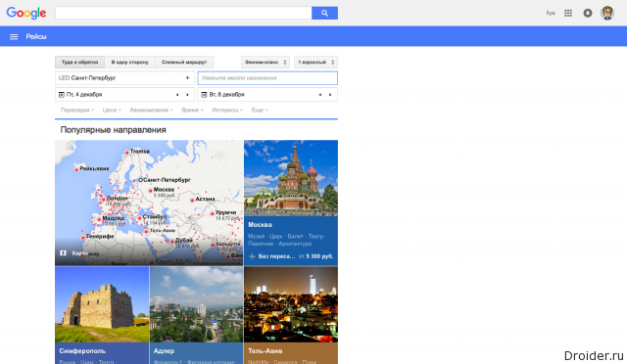Choose the Сложный маршрут tab

(x=184, y=63)
